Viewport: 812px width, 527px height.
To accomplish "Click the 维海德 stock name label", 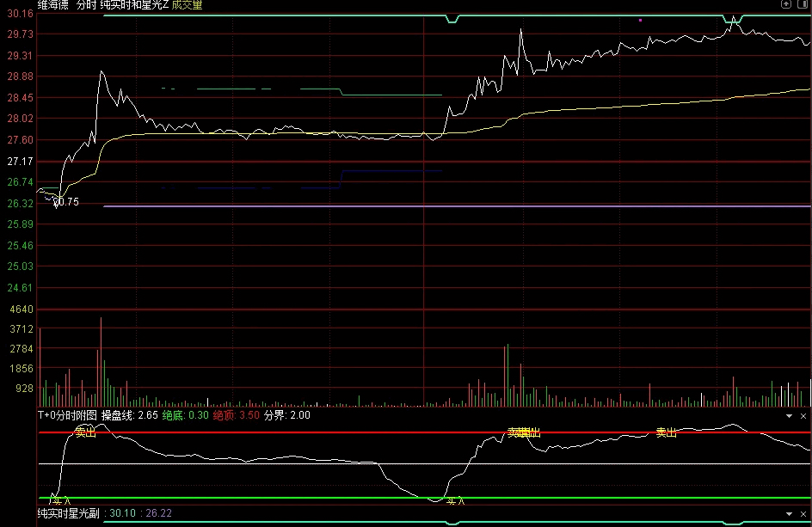I will pyautogui.click(x=54, y=5).
